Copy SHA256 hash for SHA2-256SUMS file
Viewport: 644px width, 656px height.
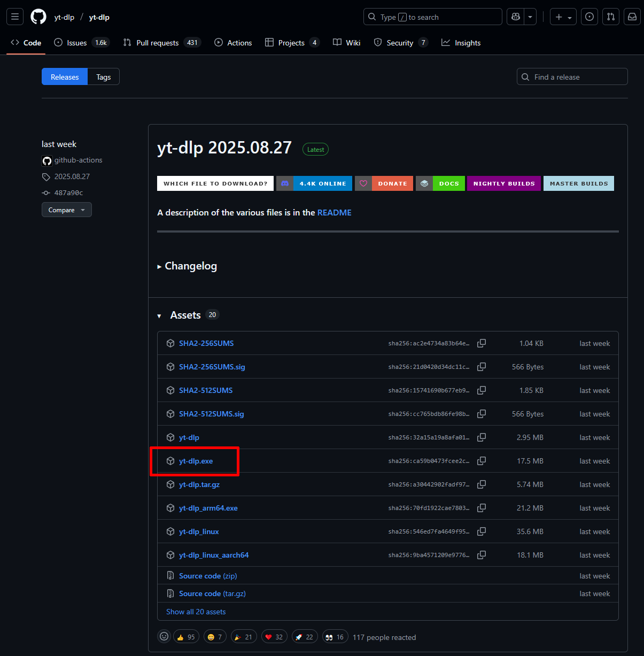click(482, 343)
